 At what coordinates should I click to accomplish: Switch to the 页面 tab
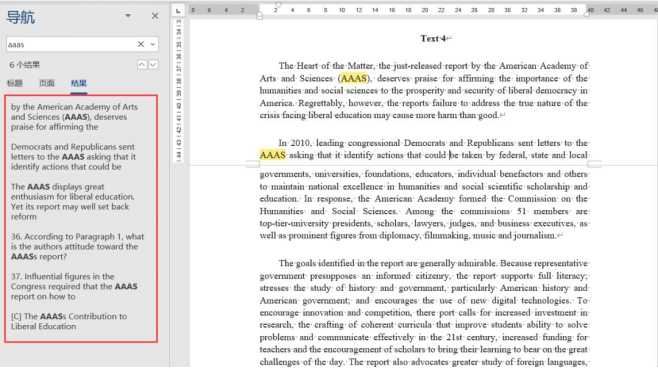[x=47, y=83]
